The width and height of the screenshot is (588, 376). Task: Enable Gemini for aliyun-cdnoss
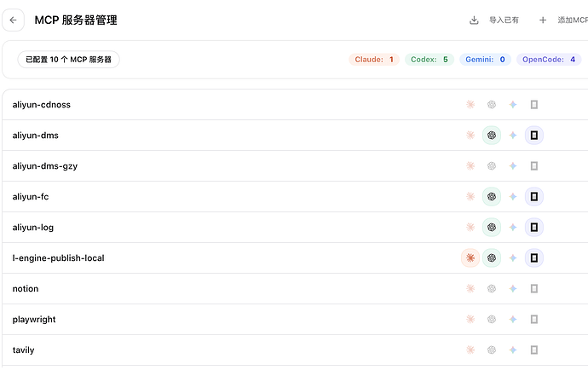click(x=513, y=105)
